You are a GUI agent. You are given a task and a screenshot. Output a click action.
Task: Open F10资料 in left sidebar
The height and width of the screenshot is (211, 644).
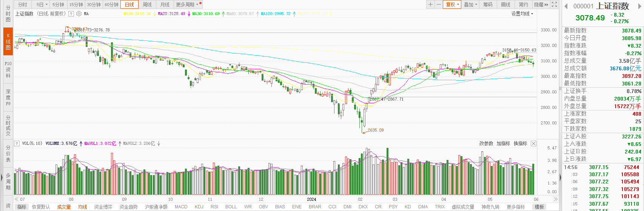(x=8, y=70)
